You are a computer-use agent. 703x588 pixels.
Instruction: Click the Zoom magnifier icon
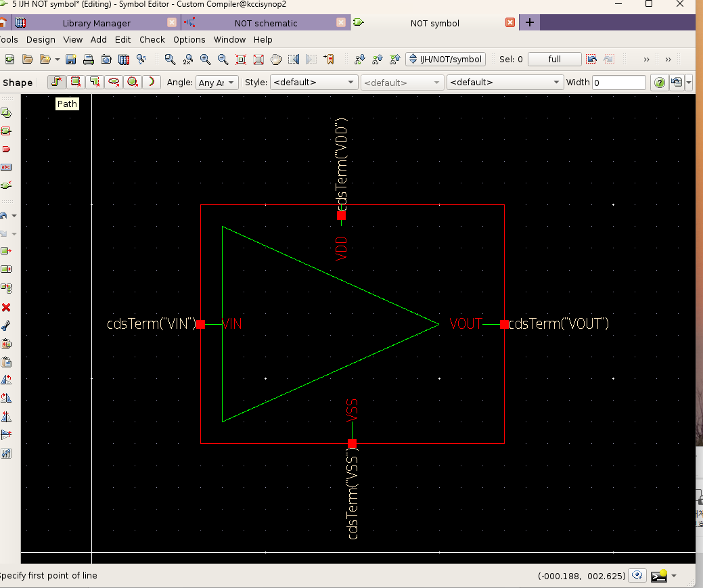coord(170,59)
